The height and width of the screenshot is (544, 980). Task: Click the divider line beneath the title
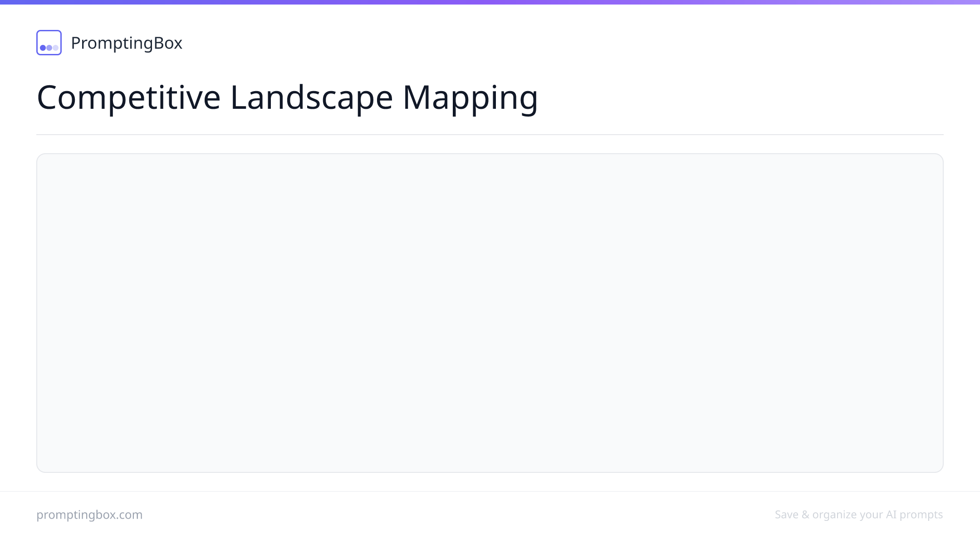click(490, 135)
